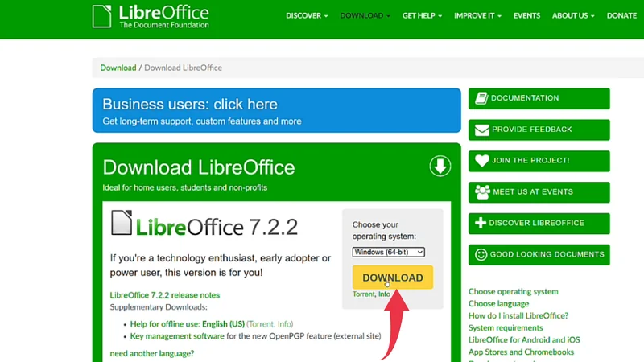Viewport: 644px width, 362px height.
Task: Open LibreOffice 7.2.2 release notes link
Action: click(x=164, y=295)
